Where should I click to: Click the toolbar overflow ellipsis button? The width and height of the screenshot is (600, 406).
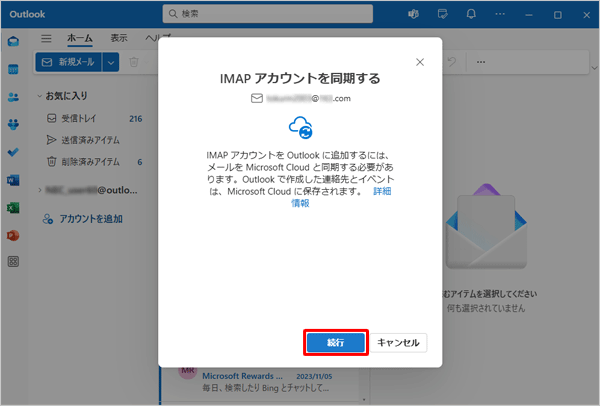coord(481,62)
